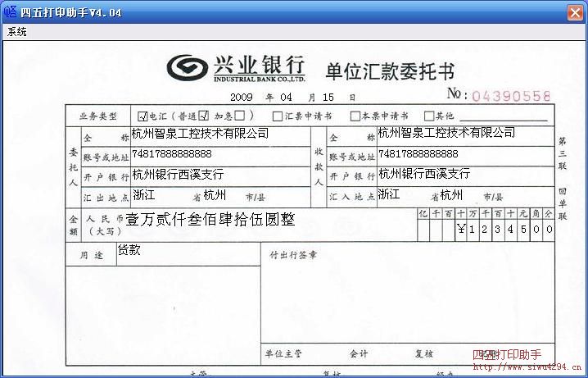Click the 业务类型 label
This screenshot has height=378, width=588.
pyautogui.click(x=98, y=116)
